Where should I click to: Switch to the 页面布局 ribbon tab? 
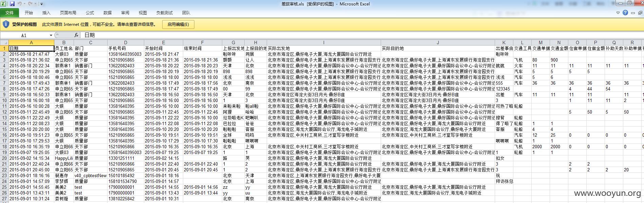click(x=68, y=13)
